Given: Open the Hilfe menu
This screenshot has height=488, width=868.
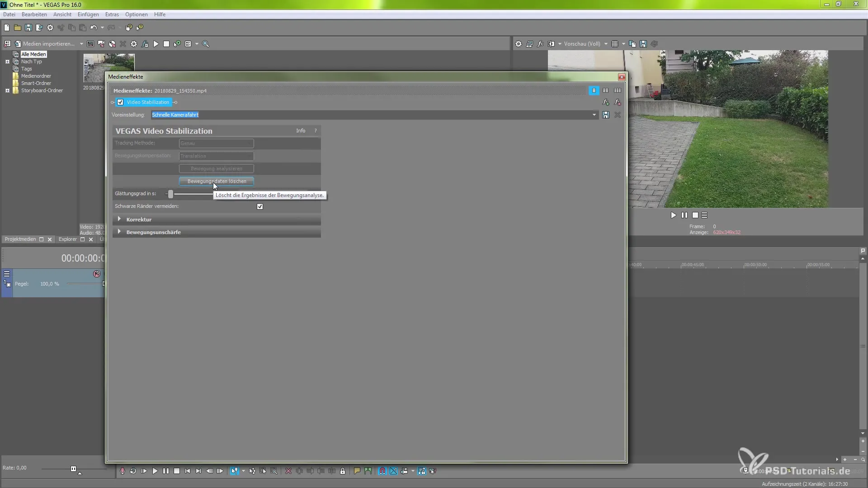Looking at the screenshot, I should [x=160, y=14].
